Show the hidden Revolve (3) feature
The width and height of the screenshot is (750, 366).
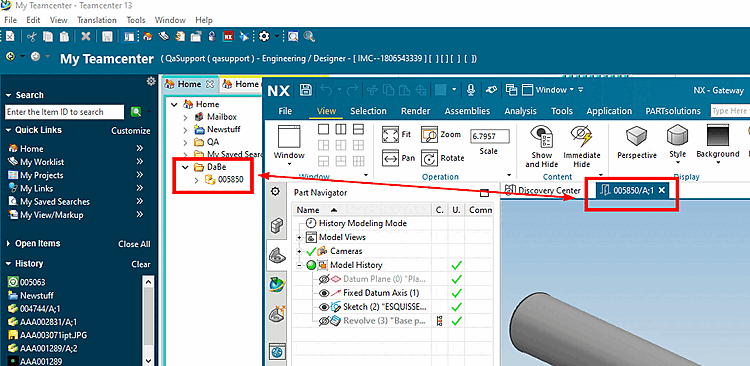(x=324, y=321)
